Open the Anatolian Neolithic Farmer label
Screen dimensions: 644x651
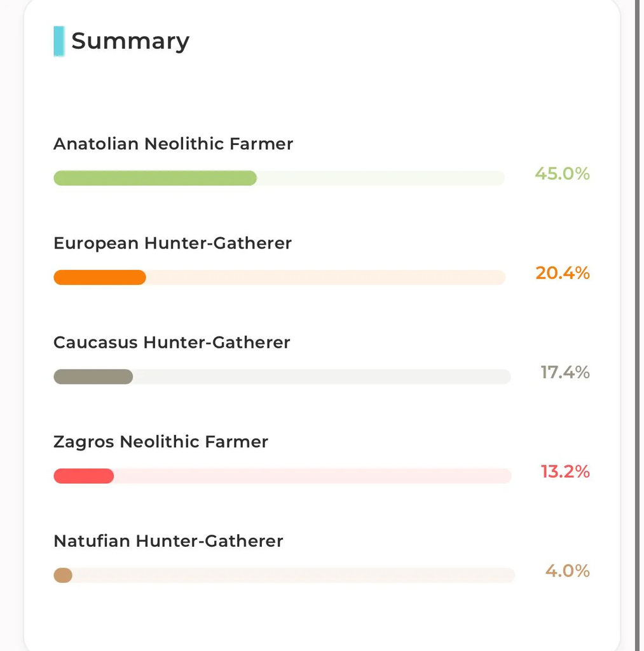pos(173,144)
